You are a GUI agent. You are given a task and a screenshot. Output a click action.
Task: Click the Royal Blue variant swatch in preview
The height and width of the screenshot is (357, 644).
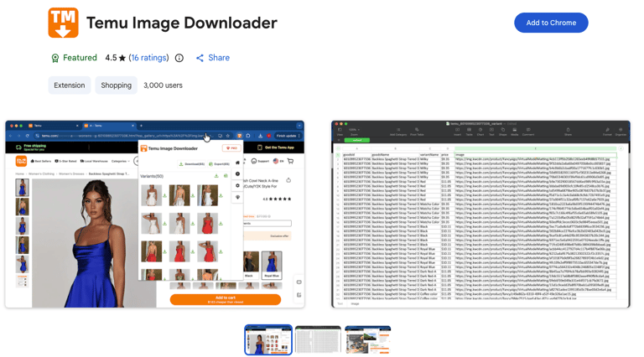coord(272,265)
